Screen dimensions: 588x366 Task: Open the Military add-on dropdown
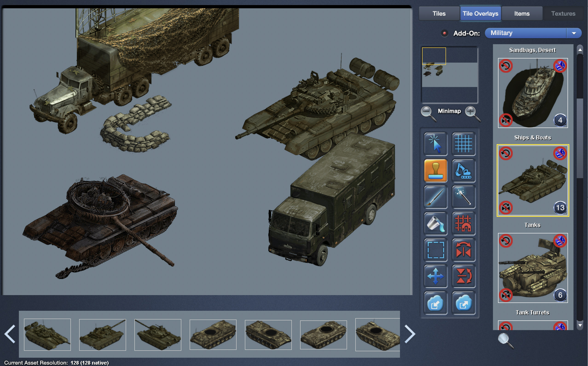tap(574, 33)
